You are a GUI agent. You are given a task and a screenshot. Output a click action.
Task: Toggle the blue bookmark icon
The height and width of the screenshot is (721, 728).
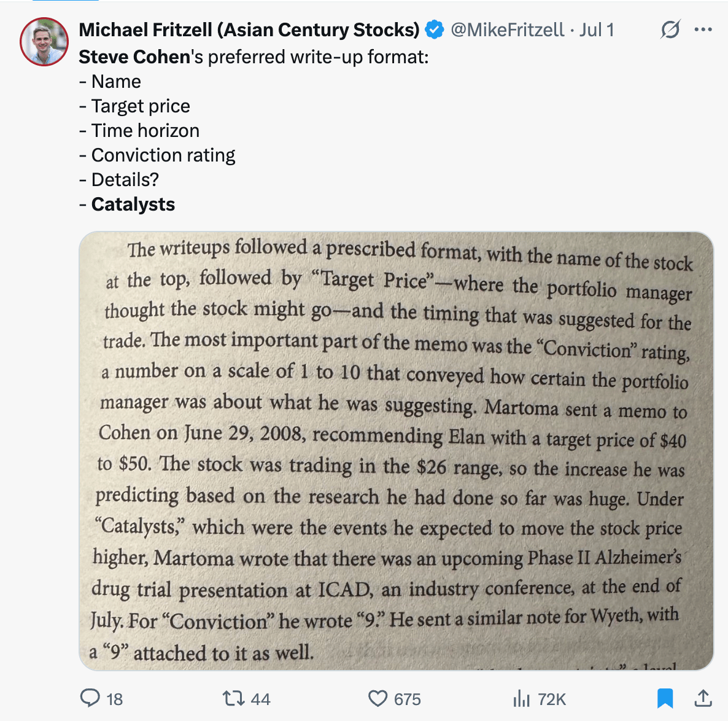[665, 698]
